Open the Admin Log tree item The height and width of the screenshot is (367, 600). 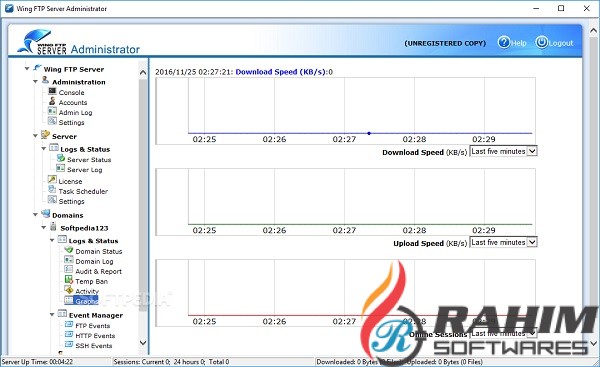tap(75, 113)
